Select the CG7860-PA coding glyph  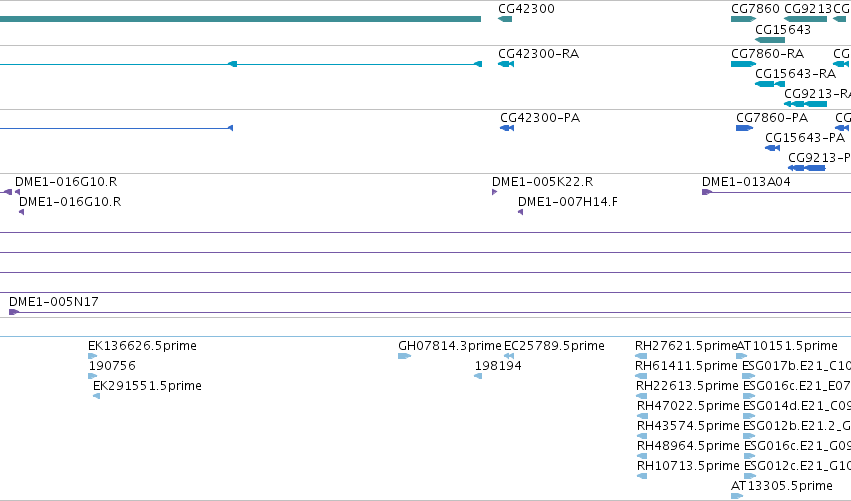(x=744, y=128)
